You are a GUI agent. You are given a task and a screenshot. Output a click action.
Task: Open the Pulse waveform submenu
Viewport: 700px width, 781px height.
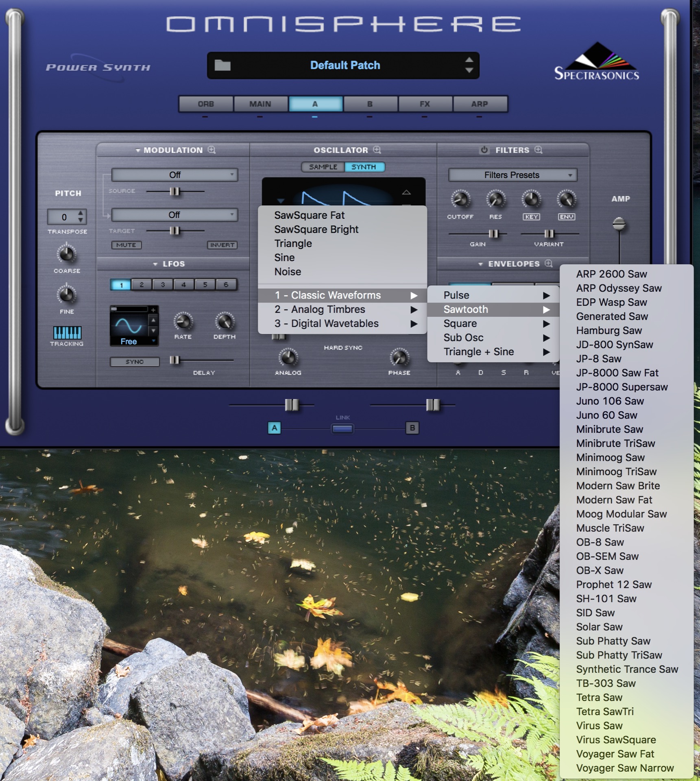point(493,295)
